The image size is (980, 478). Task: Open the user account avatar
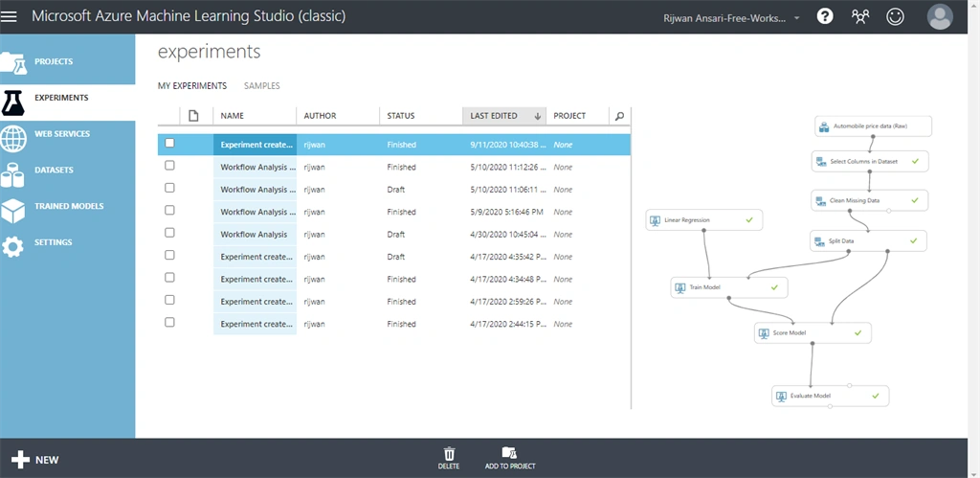(x=940, y=17)
